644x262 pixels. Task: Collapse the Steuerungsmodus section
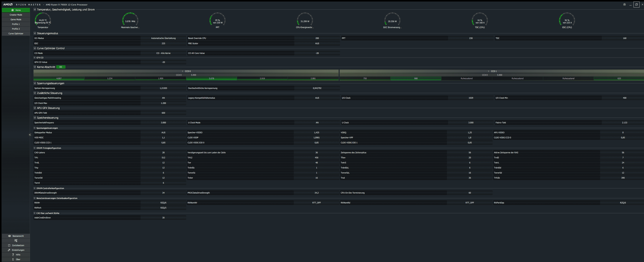35,33
